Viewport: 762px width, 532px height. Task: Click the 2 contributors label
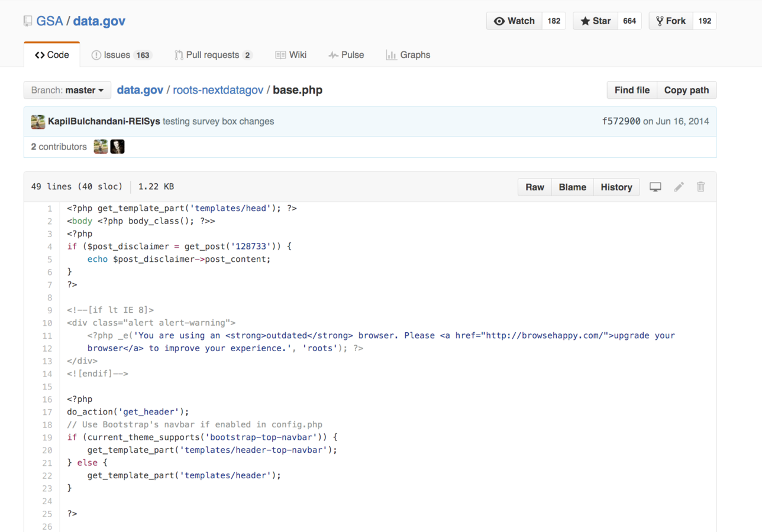point(59,147)
